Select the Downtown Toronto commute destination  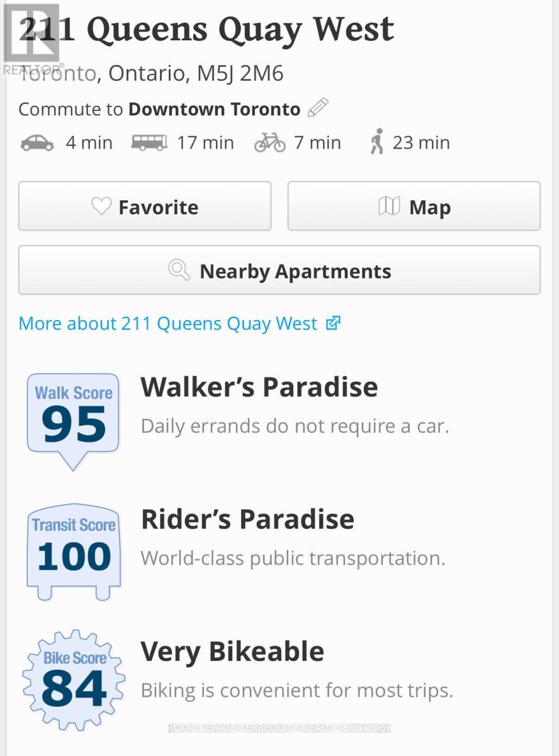click(x=214, y=109)
